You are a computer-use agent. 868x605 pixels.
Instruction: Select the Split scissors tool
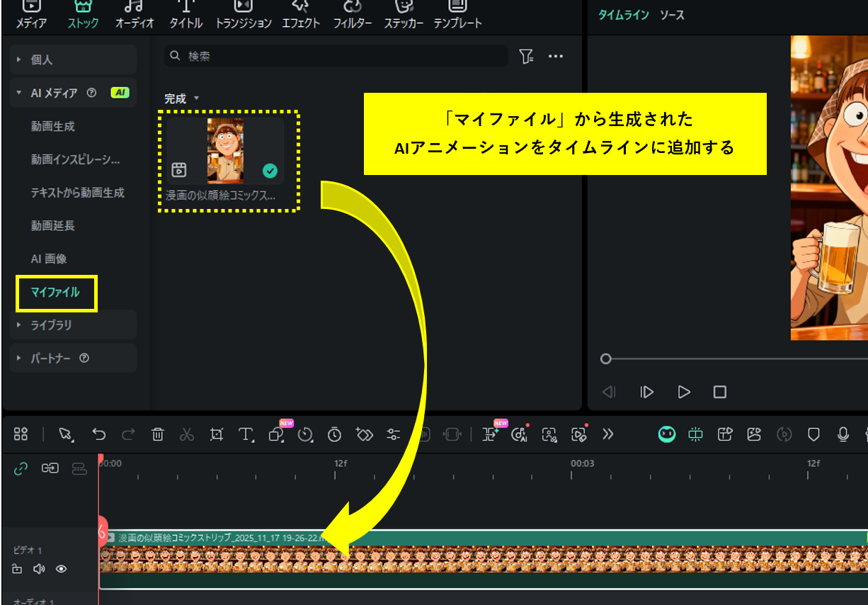(186, 435)
